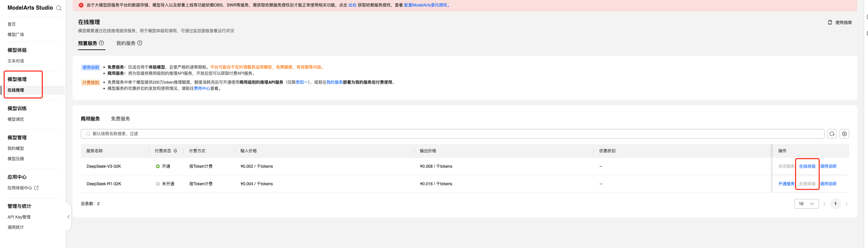This screenshot has width=868, height=248.
Task: Click 使用指南 link text
Action: point(844,23)
